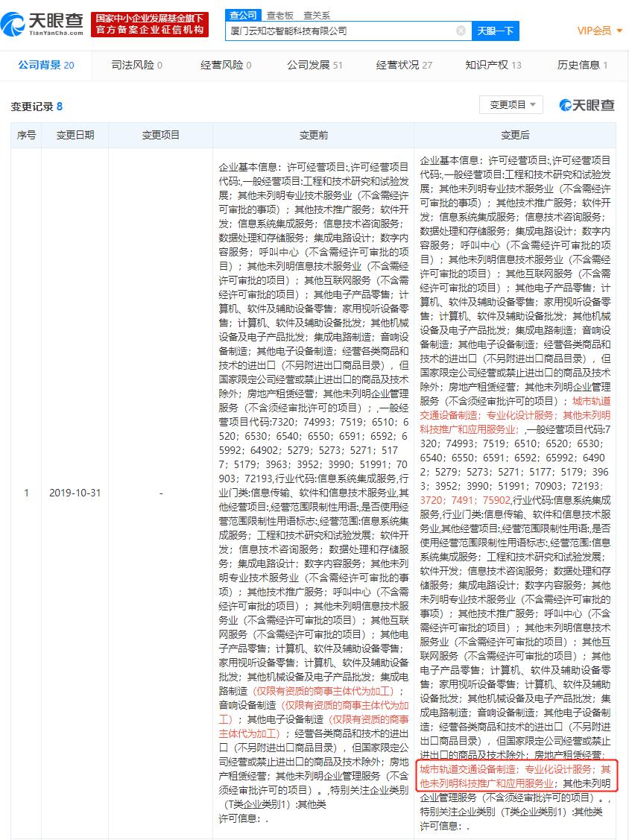Click the 国家中小企业发展基金旗下 badge

[150, 23]
